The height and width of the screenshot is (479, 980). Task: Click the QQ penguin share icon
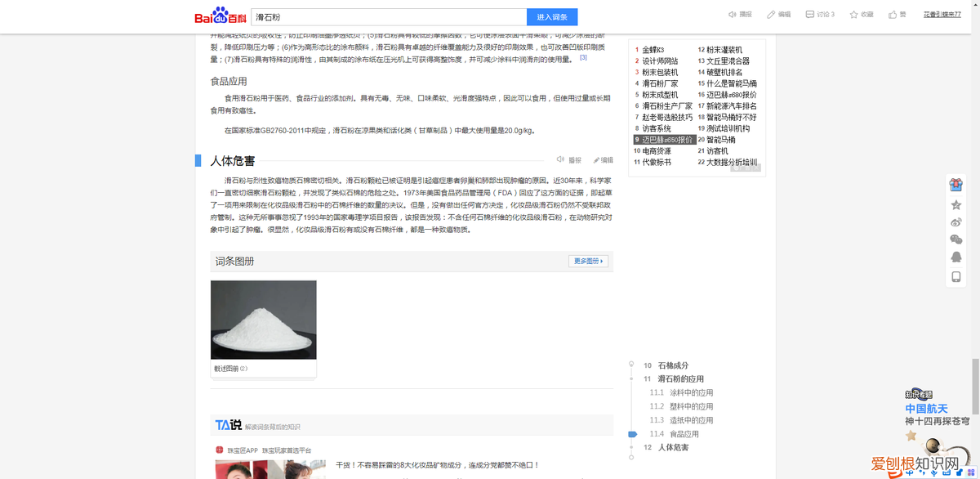(956, 257)
